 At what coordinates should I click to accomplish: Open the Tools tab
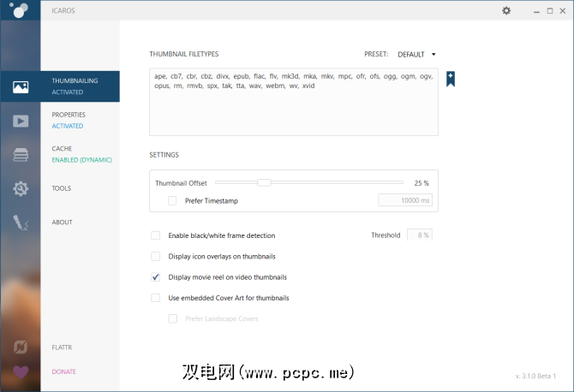point(62,188)
